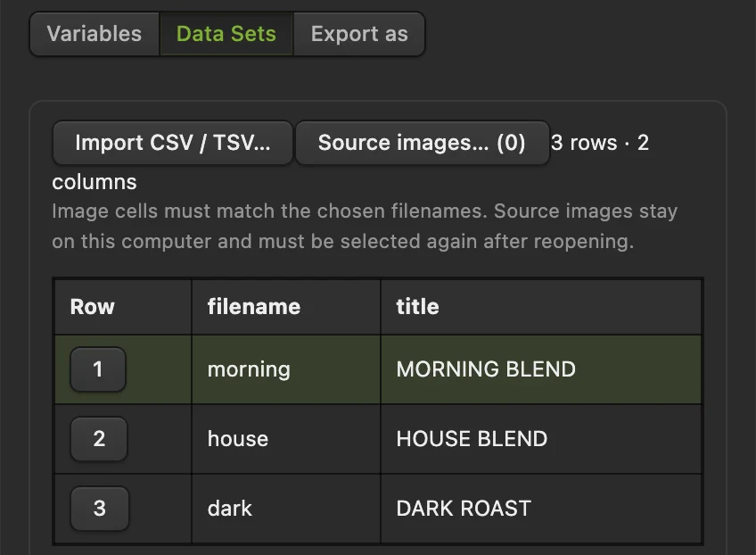Select the 'MORNING BLEND' title cell
This screenshot has width=756, height=555.
(x=541, y=369)
